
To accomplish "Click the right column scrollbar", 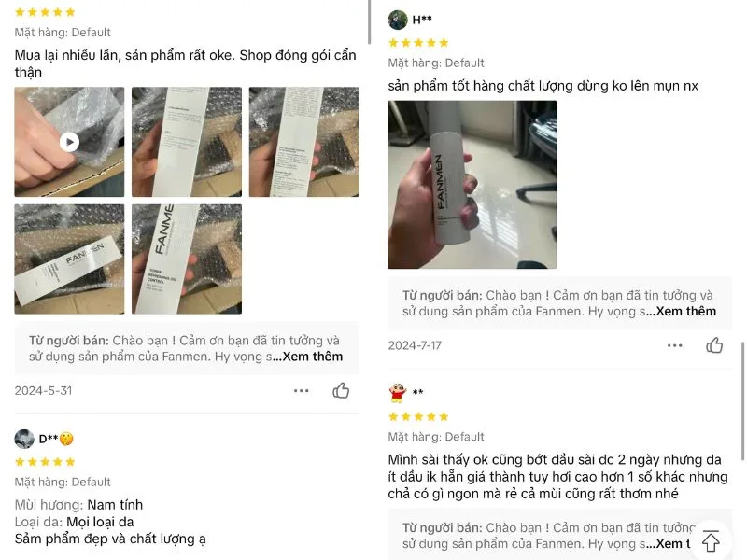I will pyautogui.click(x=742, y=401).
